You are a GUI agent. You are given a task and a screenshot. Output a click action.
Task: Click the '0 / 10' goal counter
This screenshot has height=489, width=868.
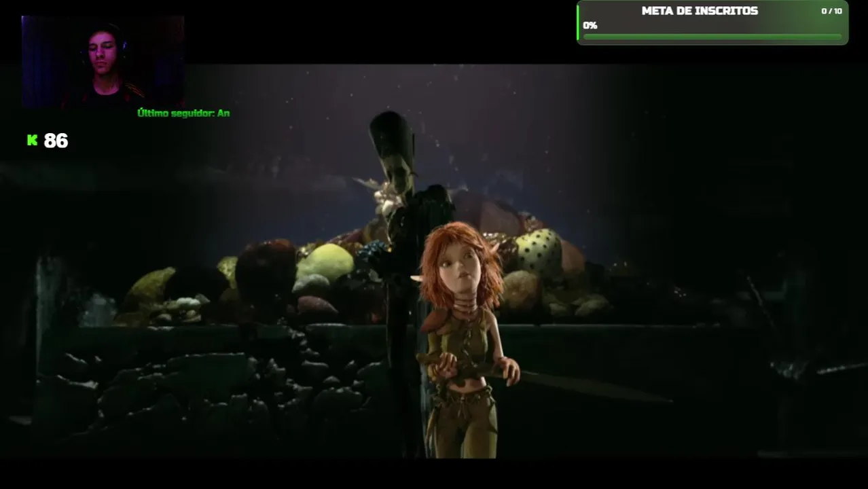[831, 11]
